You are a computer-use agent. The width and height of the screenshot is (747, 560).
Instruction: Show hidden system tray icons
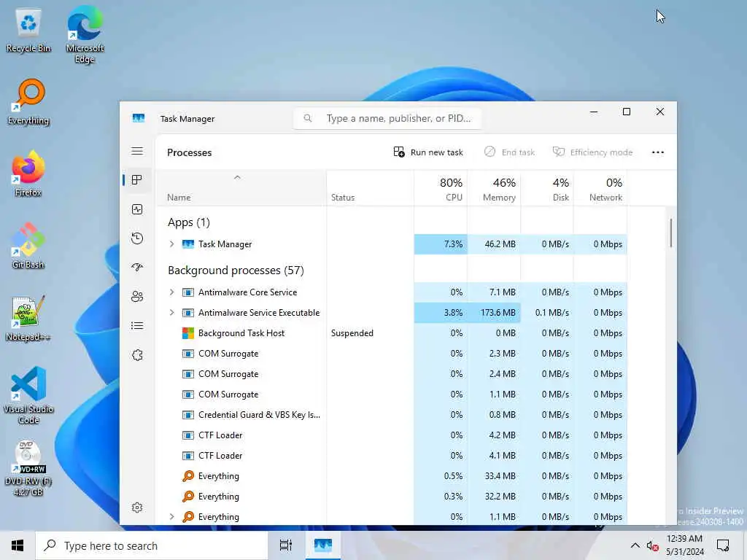click(635, 545)
